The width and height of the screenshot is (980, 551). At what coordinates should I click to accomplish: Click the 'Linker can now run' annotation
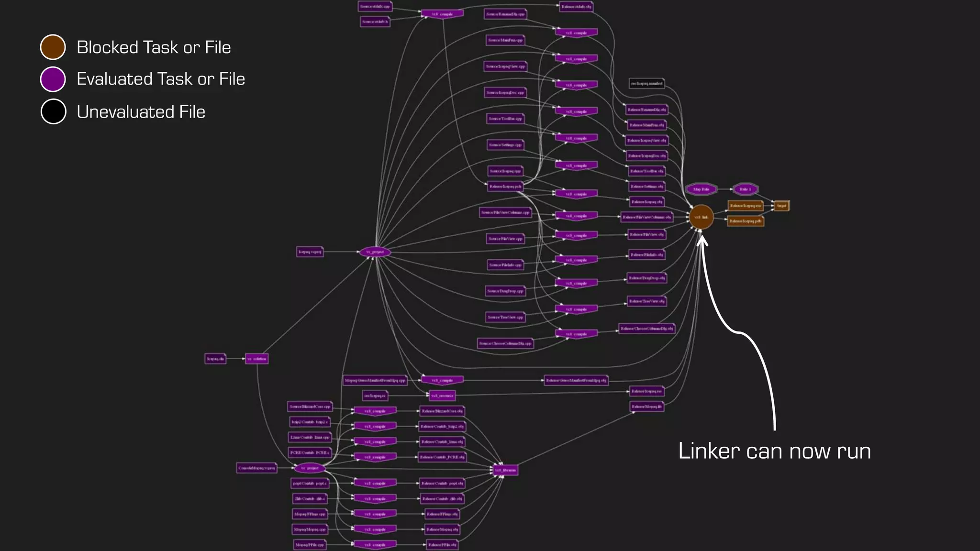774,451
